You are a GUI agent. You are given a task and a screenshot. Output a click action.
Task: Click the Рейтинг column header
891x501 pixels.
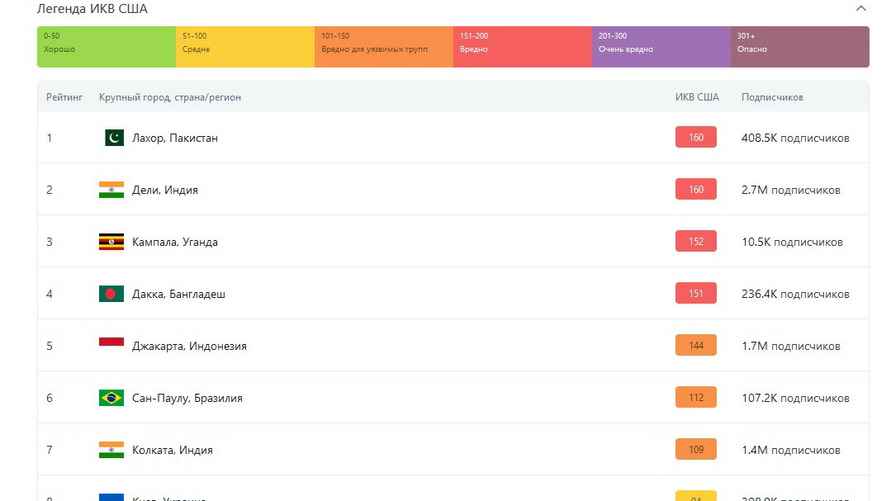63,97
